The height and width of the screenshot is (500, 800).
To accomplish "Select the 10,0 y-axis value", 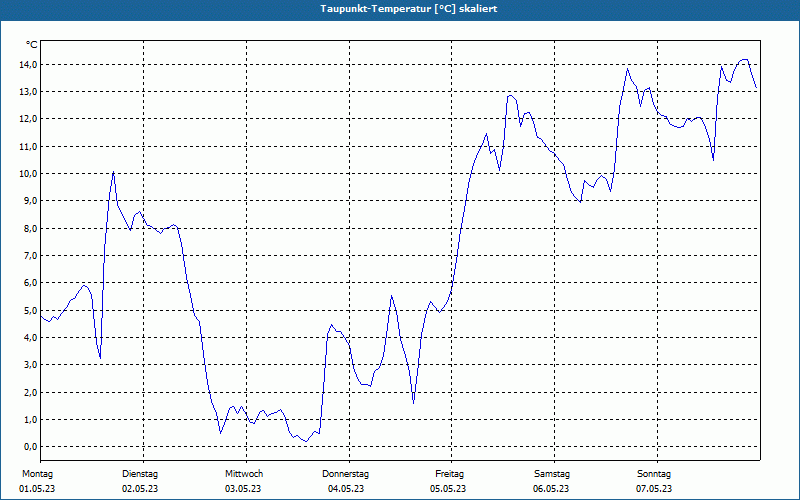I will click(28, 174).
